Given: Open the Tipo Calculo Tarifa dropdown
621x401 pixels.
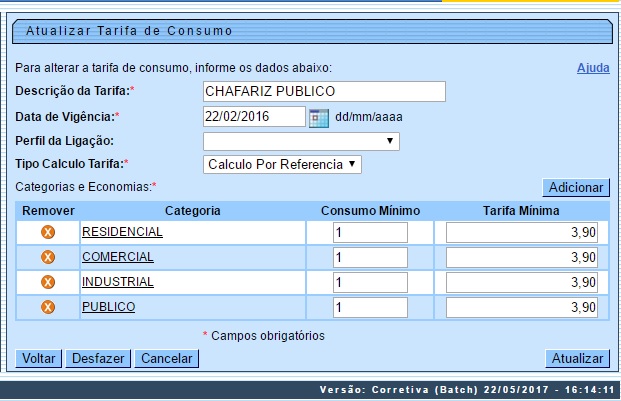Looking at the screenshot, I should (281, 164).
